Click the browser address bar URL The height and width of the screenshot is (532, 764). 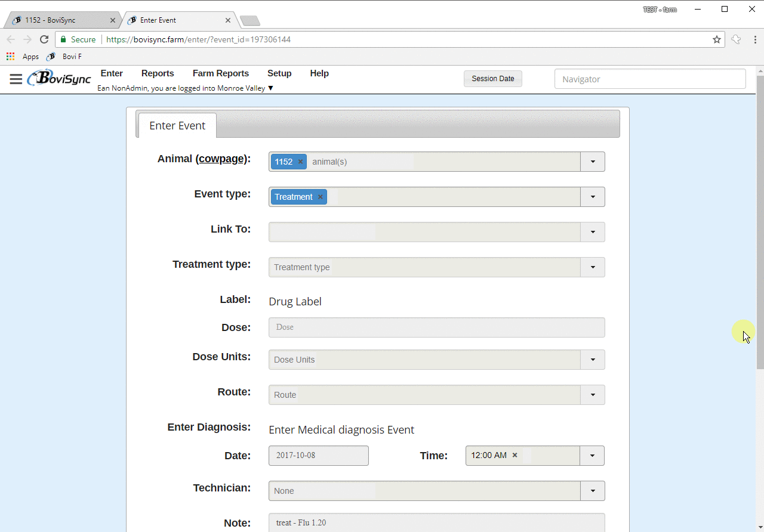pos(199,39)
